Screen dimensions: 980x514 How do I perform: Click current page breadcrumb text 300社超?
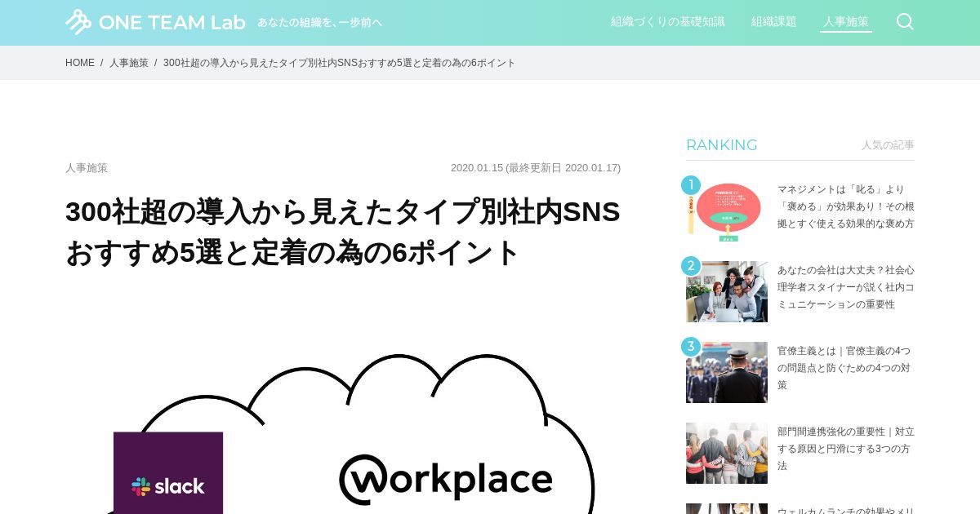[x=339, y=63]
